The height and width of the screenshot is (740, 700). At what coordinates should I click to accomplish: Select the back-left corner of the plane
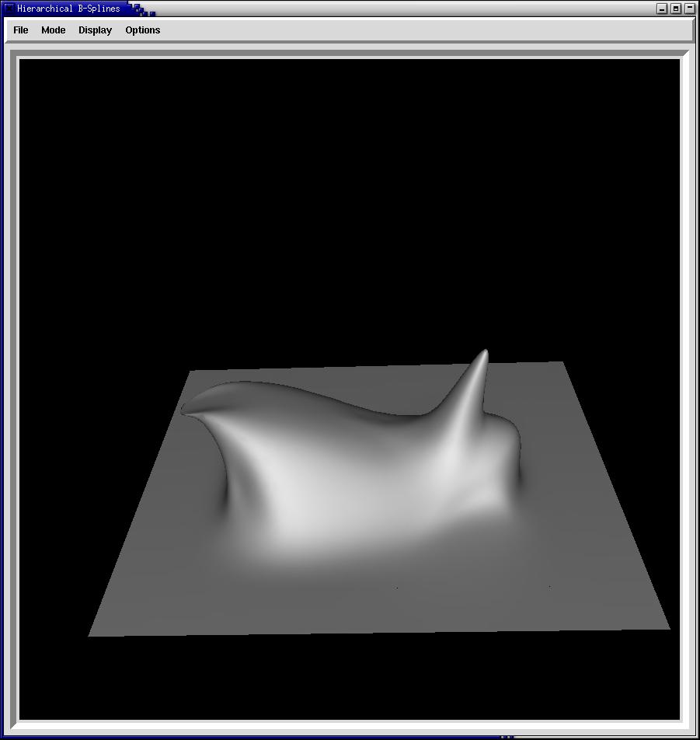tap(192, 372)
